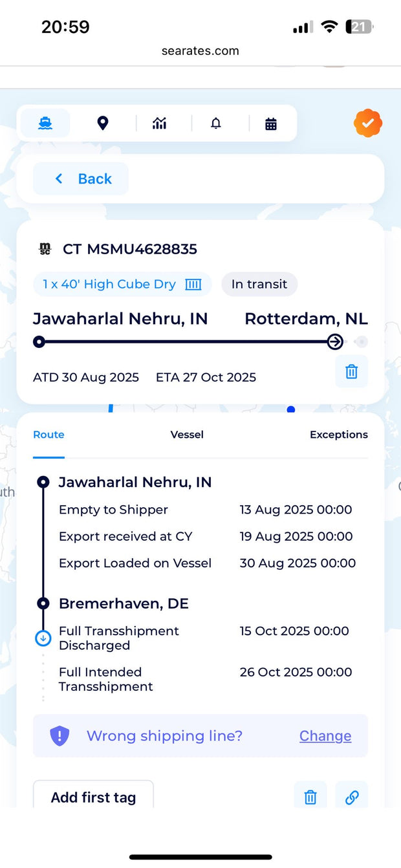
Task: Open the map pin location view
Action: [102, 123]
